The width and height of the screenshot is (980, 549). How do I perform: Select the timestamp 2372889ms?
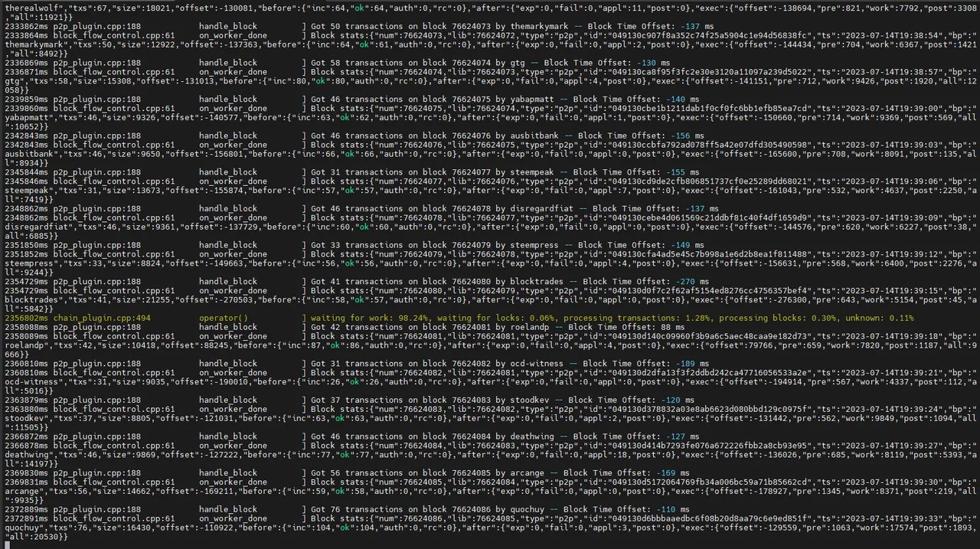[26, 509]
